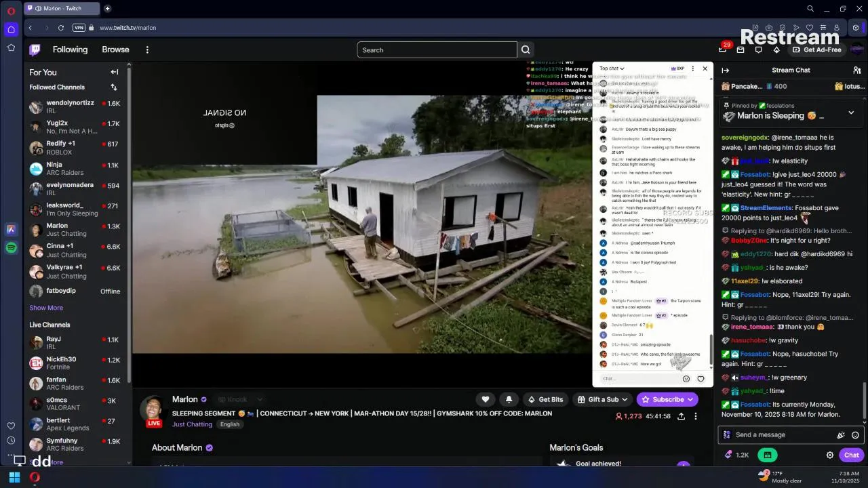Viewport: 868px width, 488px height.
Task: Click the overlay Chat... input field
Action: coord(639,379)
